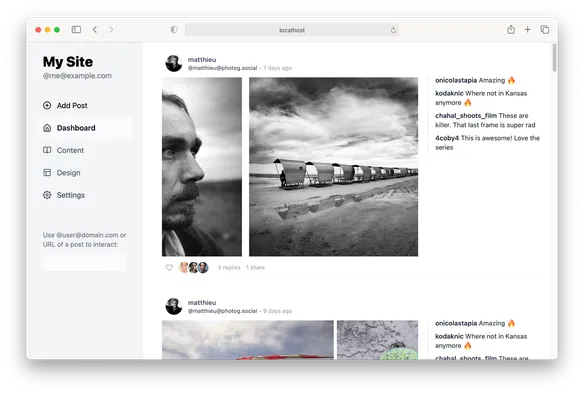The width and height of the screenshot is (584, 394).
Task: Open the 3 replies link
Action: tap(229, 267)
